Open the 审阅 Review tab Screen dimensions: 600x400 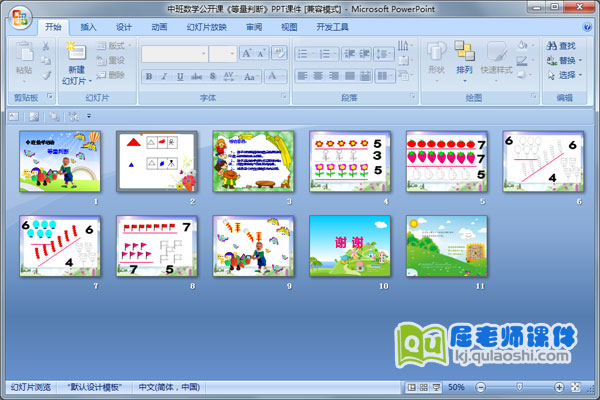click(254, 27)
